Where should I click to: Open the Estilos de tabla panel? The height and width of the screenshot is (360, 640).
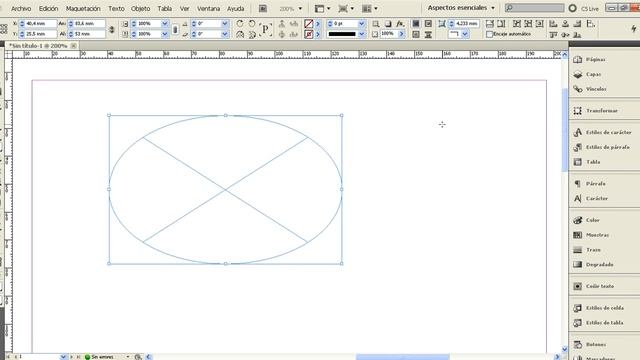(x=598, y=323)
